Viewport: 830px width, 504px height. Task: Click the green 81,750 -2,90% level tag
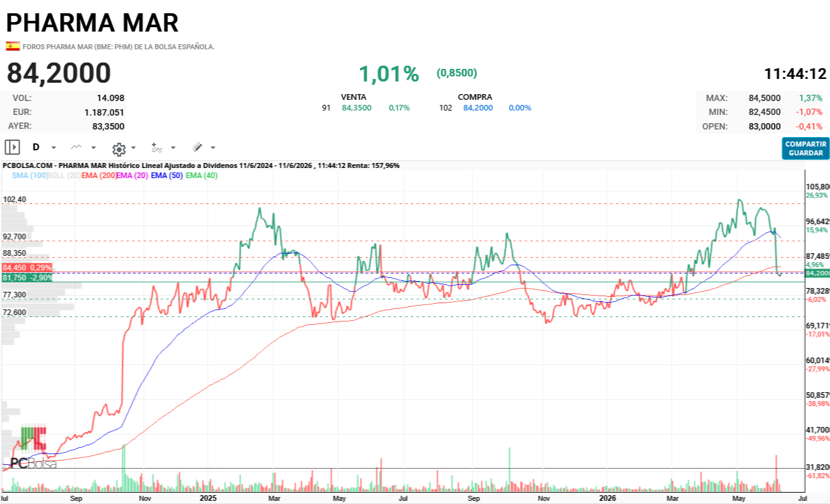tap(27, 278)
